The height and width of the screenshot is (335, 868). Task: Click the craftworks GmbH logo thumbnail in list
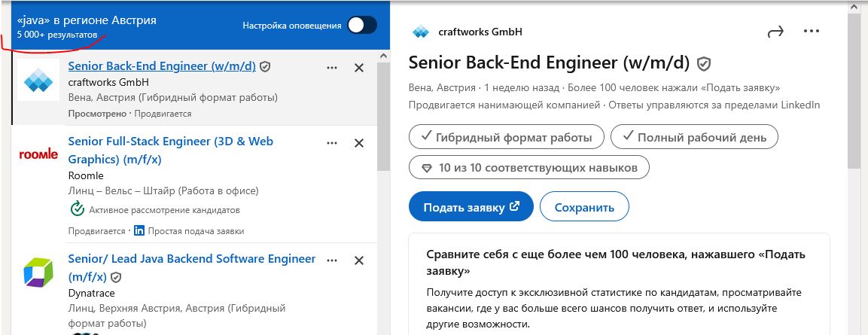click(38, 81)
